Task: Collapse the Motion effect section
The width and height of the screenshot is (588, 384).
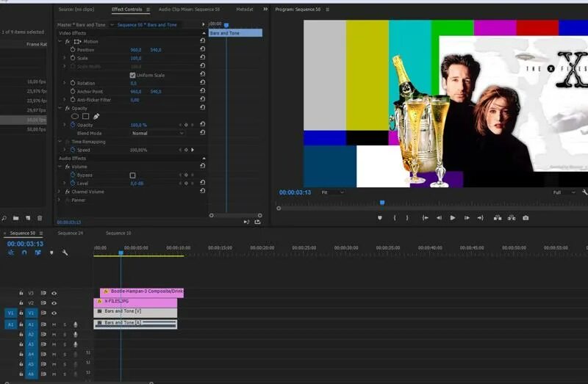Action: (60, 41)
